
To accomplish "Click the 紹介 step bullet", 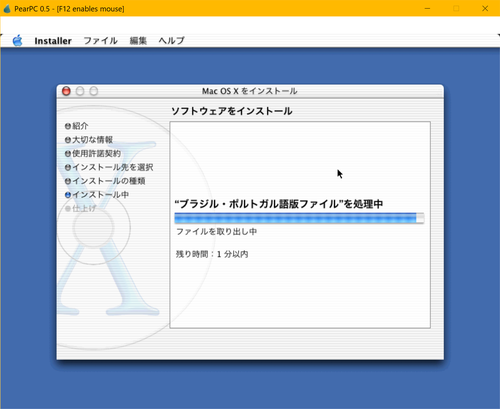I will coord(68,126).
